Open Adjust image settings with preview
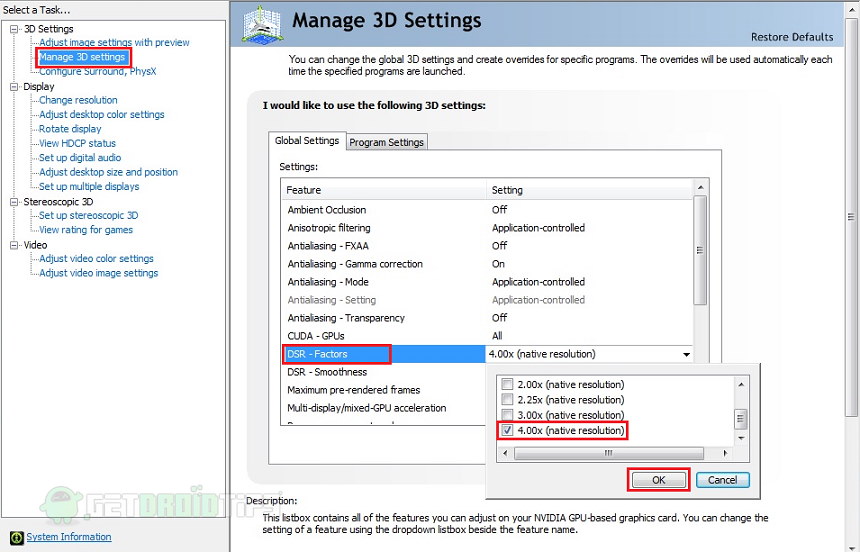Viewport: 860px width, 552px height. (x=114, y=42)
